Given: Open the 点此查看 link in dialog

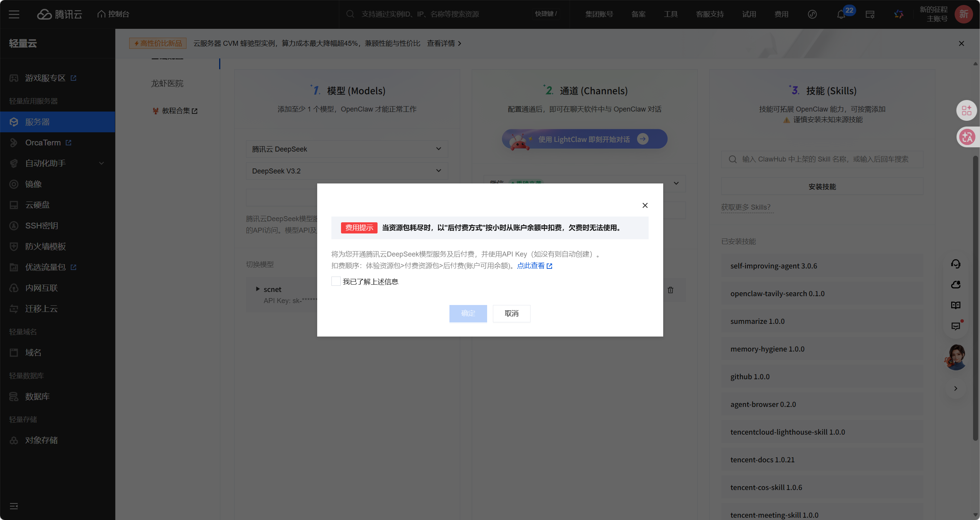Looking at the screenshot, I should pos(534,266).
